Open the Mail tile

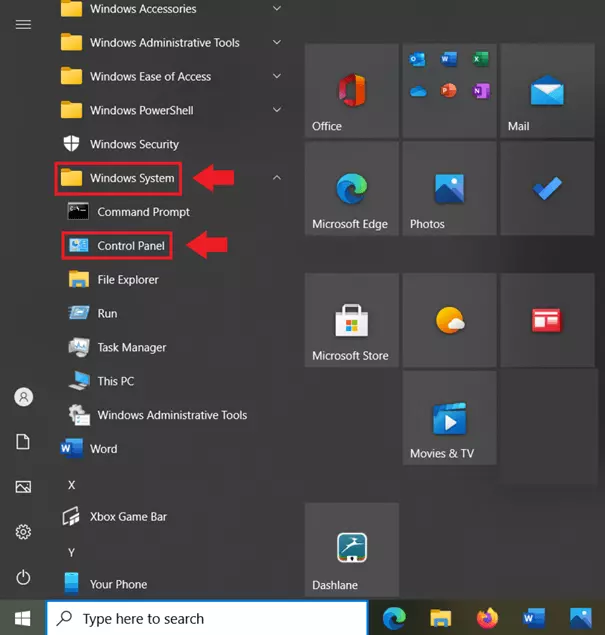click(547, 90)
